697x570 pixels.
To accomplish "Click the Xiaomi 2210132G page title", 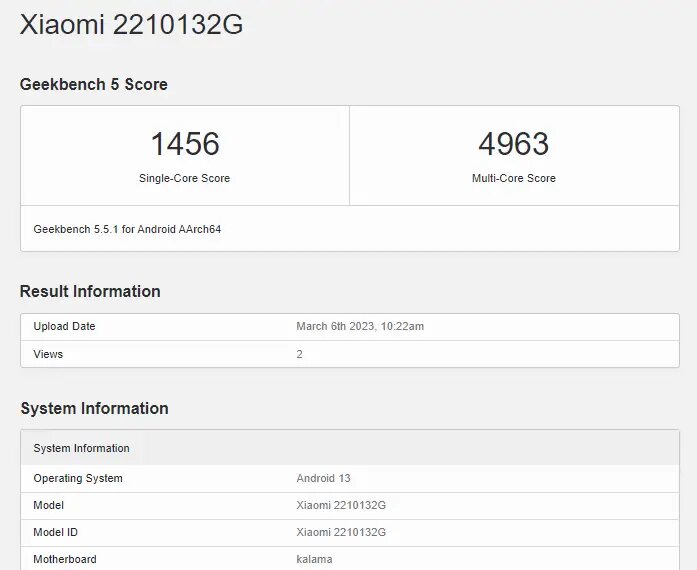I will tap(132, 24).
